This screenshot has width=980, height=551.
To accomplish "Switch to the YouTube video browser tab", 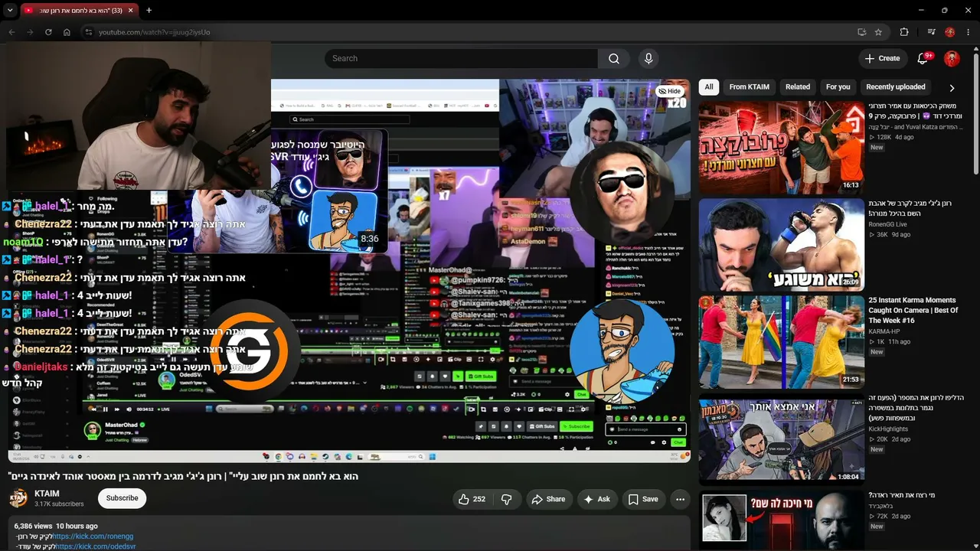I will [78, 10].
